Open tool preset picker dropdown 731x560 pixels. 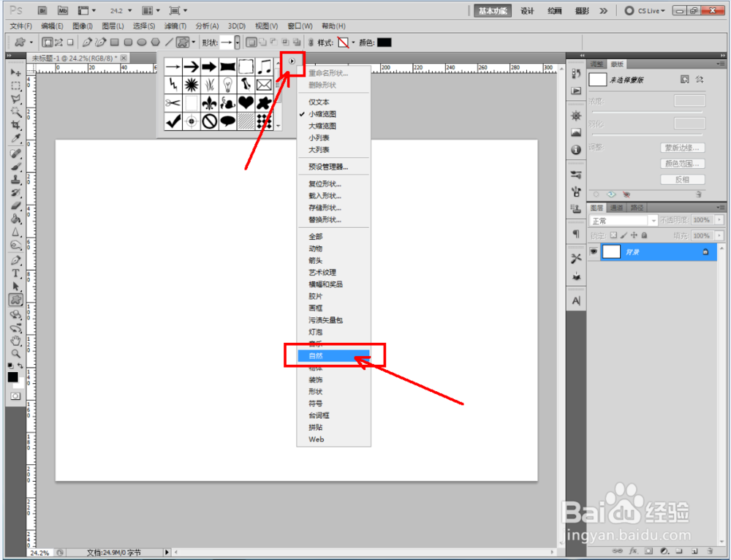click(x=31, y=42)
